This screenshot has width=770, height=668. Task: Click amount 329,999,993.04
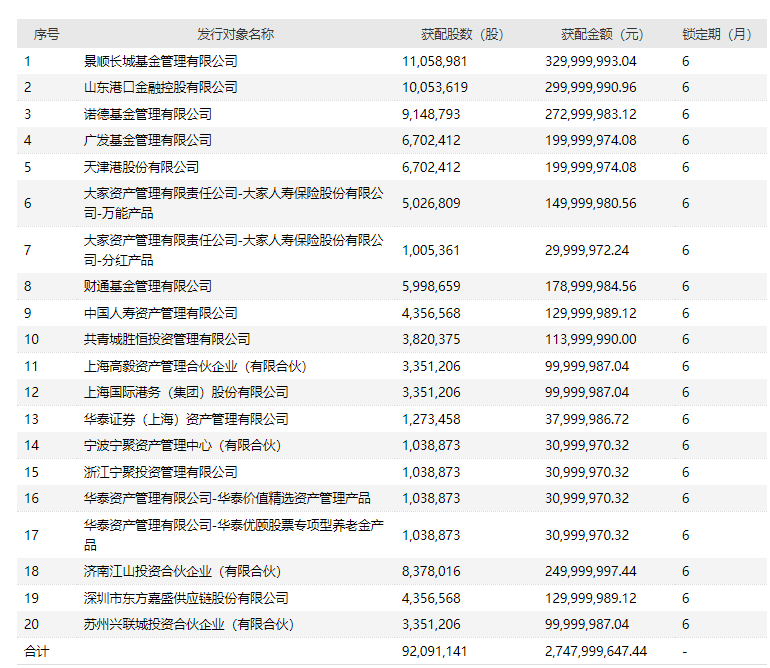coord(591,61)
